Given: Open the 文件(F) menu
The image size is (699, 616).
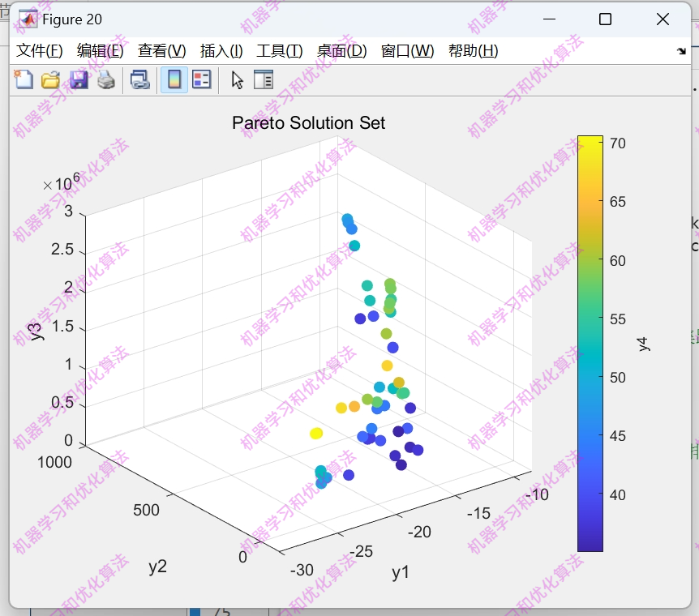Looking at the screenshot, I should [x=39, y=51].
